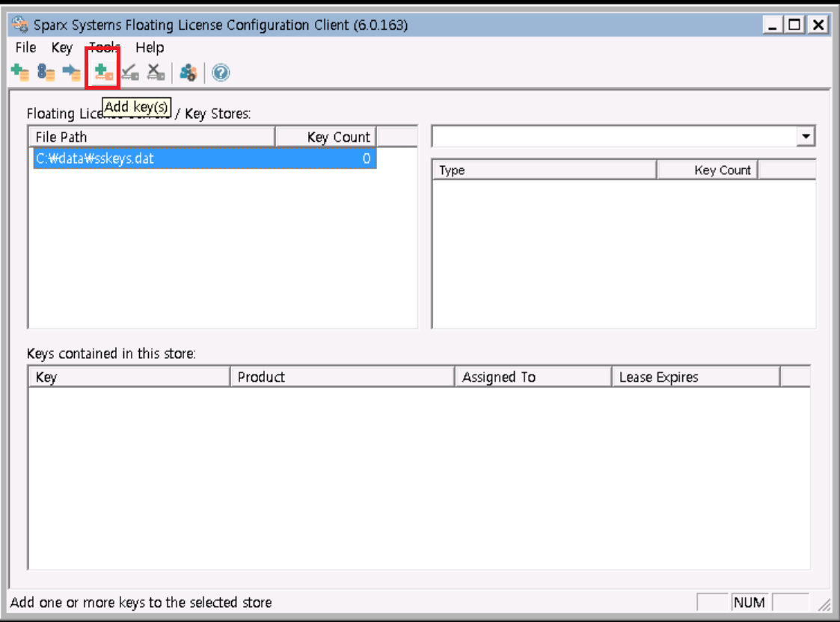Click the link to existing key store icon

pos(72,73)
